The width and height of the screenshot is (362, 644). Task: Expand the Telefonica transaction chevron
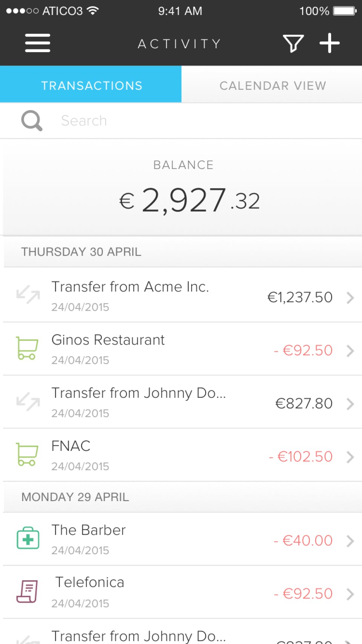pos(350,594)
